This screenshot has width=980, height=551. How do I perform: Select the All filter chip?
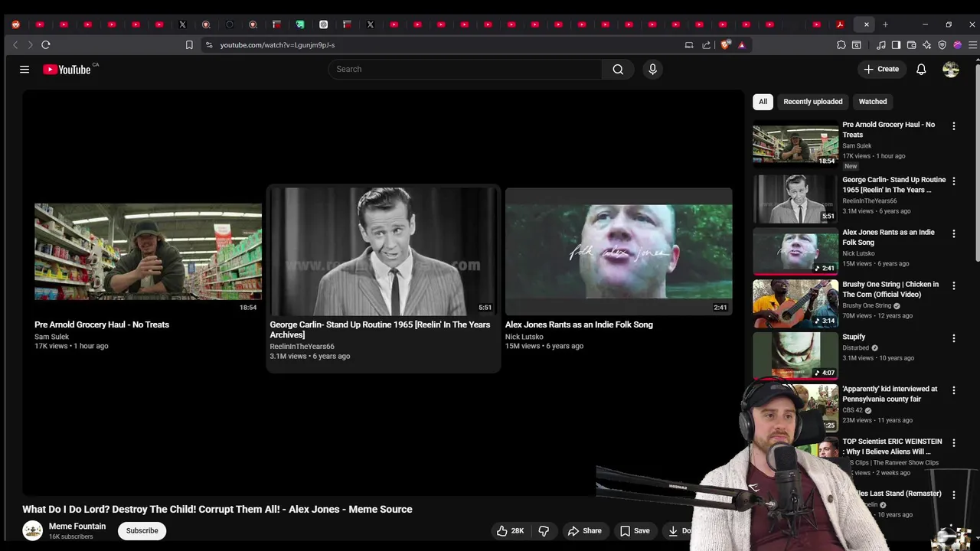pos(763,102)
